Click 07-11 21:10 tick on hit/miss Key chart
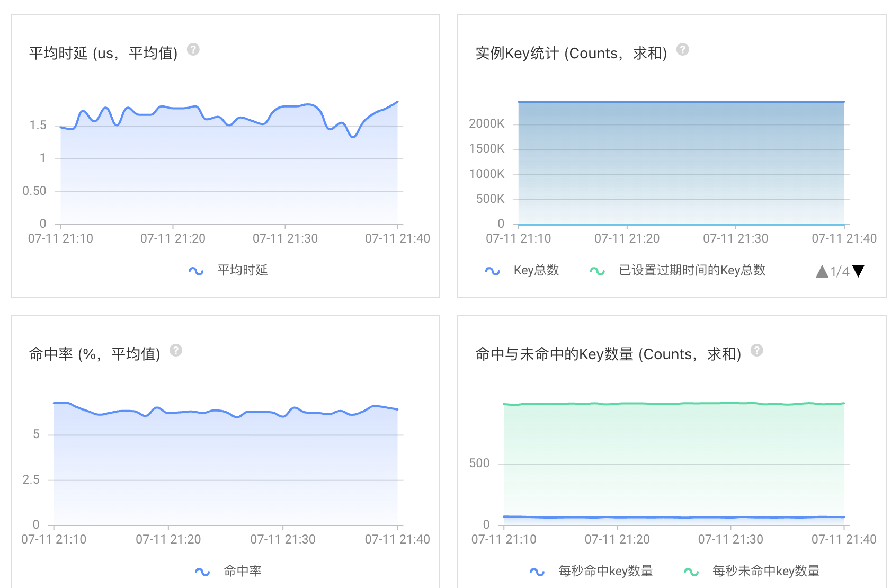 [x=504, y=539]
